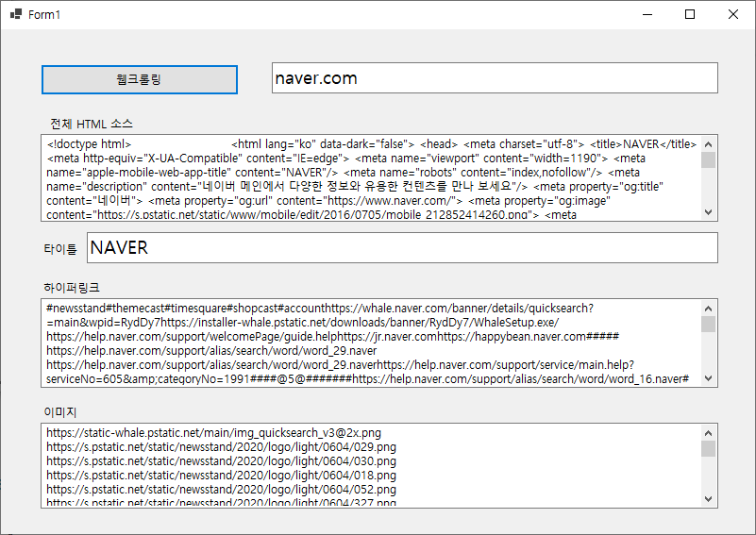This screenshot has height=535, width=756.
Task: Click the 타이틀 label
Action: (x=60, y=249)
